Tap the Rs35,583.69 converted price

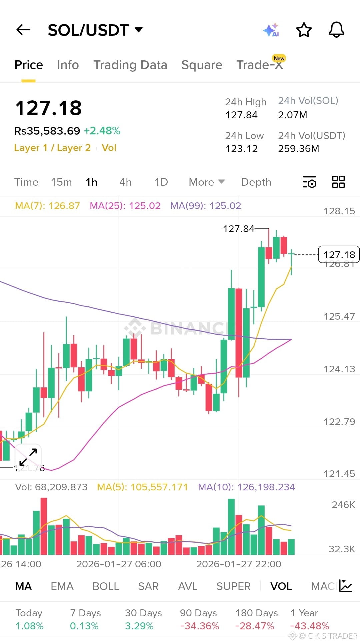click(47, 131)
